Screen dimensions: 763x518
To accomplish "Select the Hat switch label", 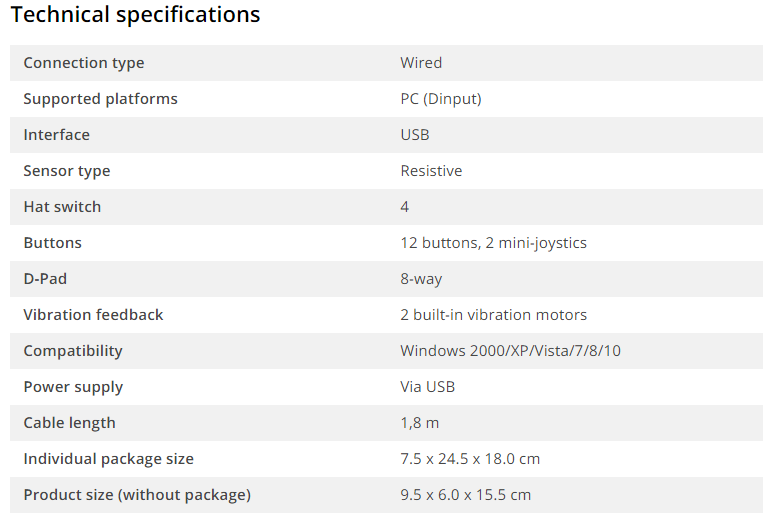I will point(62,207).
